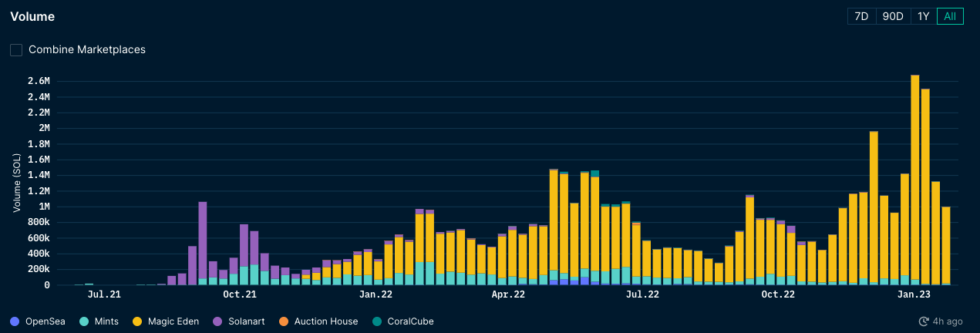Switch to the 90D time range
This screenshot has width=980, height=333.
pos(893,16)
